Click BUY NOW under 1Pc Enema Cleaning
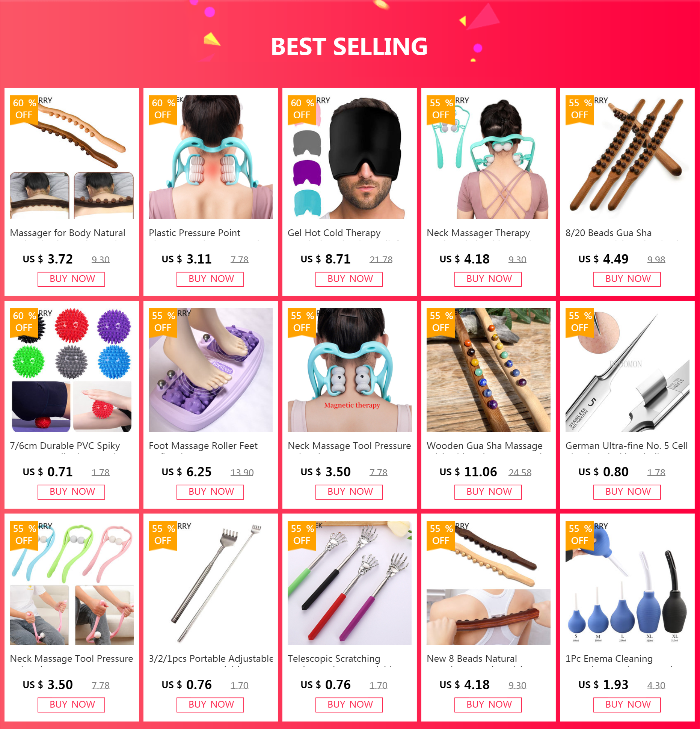 pyautogui.click(x=627, y=705)
